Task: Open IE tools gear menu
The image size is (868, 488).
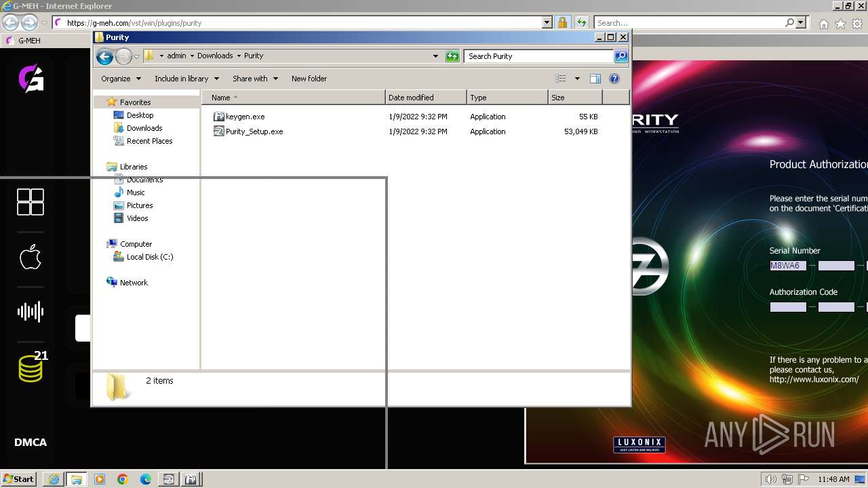Action: [x=857, y=24]
